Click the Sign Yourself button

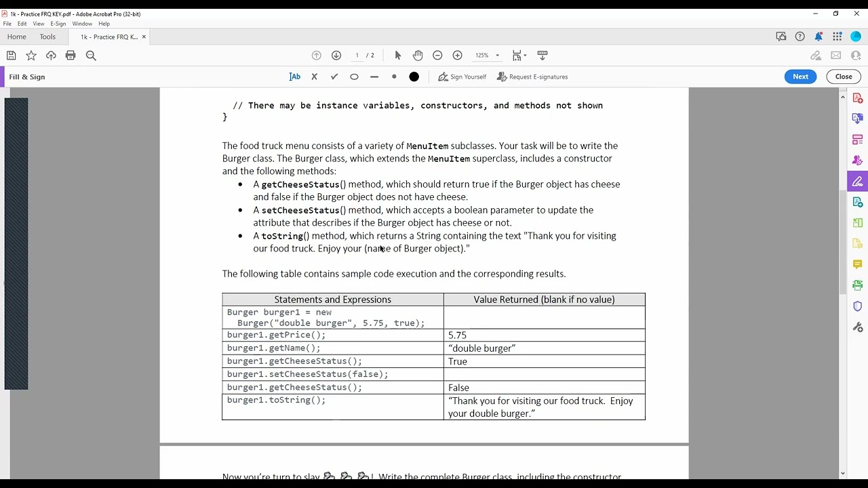tap(462, 77)
